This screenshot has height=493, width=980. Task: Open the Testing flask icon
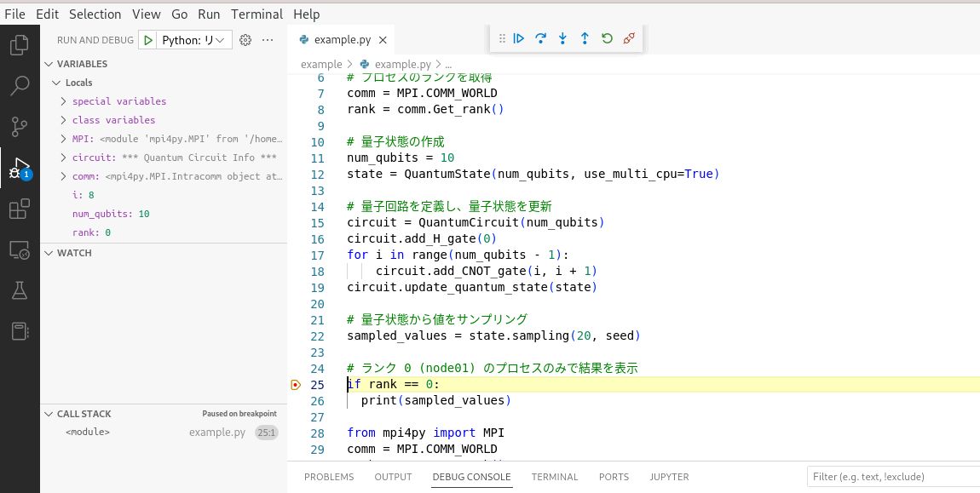20,290
